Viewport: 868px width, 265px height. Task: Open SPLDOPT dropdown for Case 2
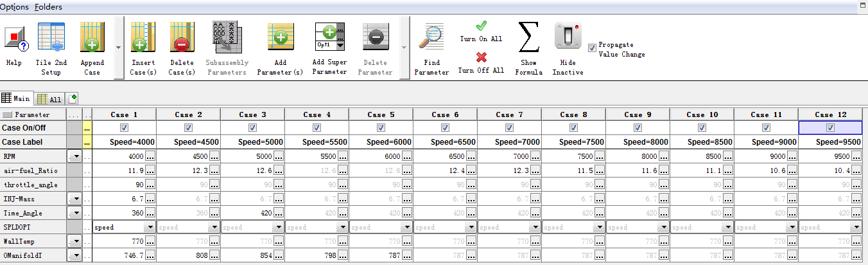point(214,227)
